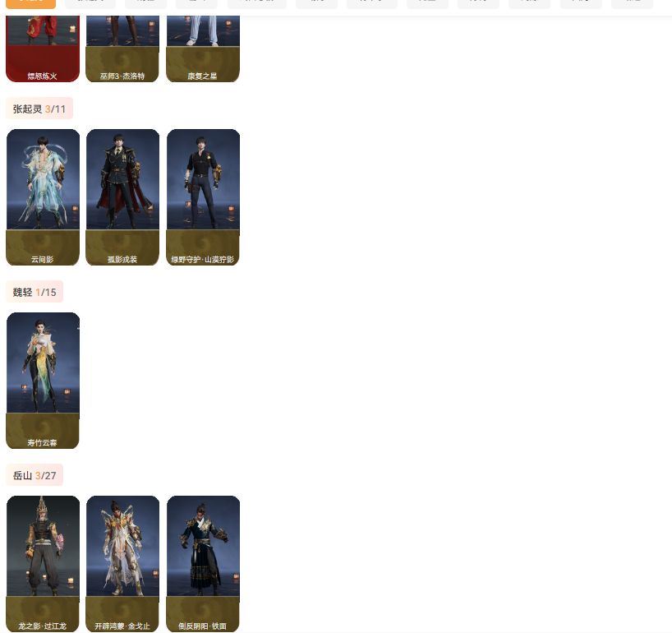The height and width of the screenshot is (633, 672).
Task: Open the 开辟鸿蒙·金戈止 white armor skin
Action: pos(122,564)
